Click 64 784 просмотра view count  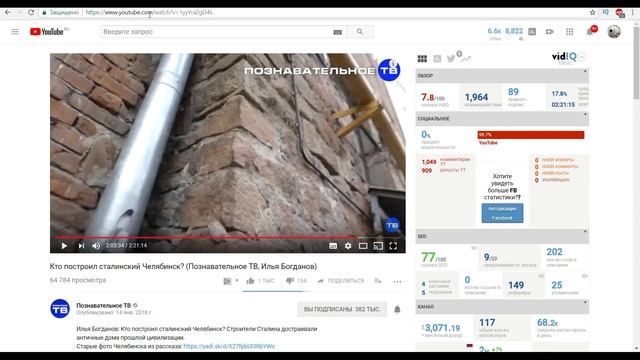pos(78,280)
